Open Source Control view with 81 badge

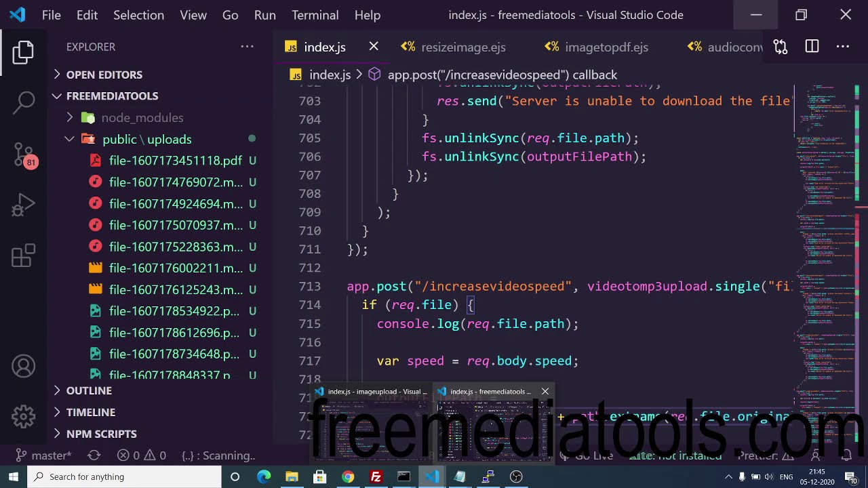click(24, 155)
